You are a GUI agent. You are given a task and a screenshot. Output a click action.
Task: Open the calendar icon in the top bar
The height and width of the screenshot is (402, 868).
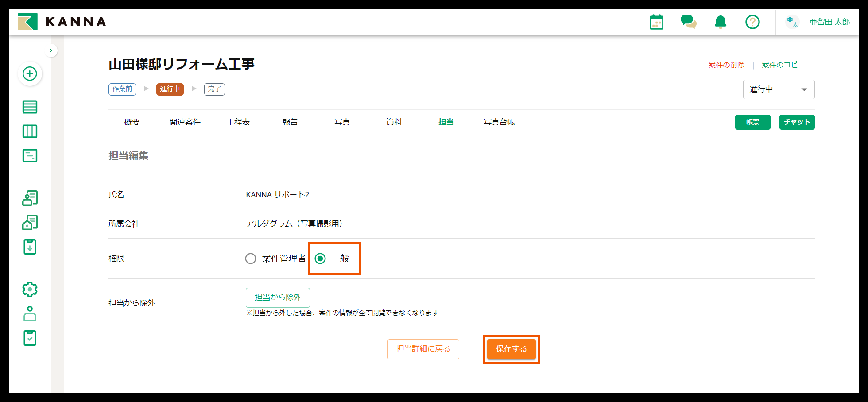[x=656, y=22]
